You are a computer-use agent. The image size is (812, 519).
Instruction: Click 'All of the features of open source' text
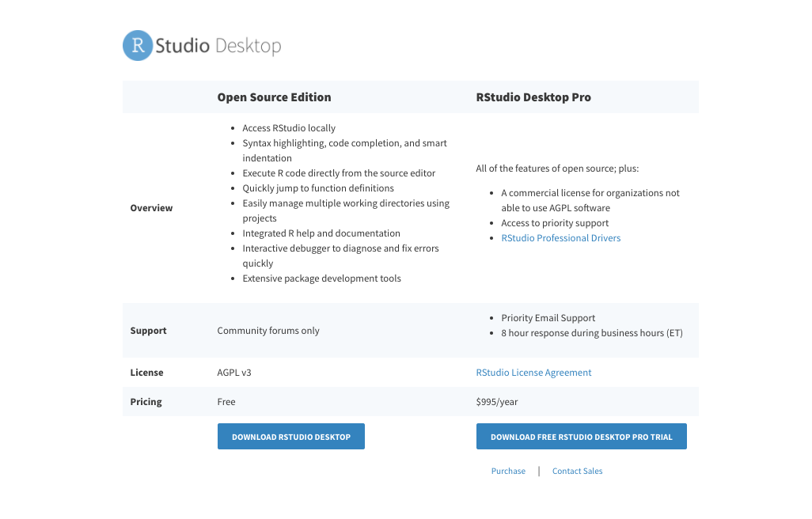[x=557, y=169]
